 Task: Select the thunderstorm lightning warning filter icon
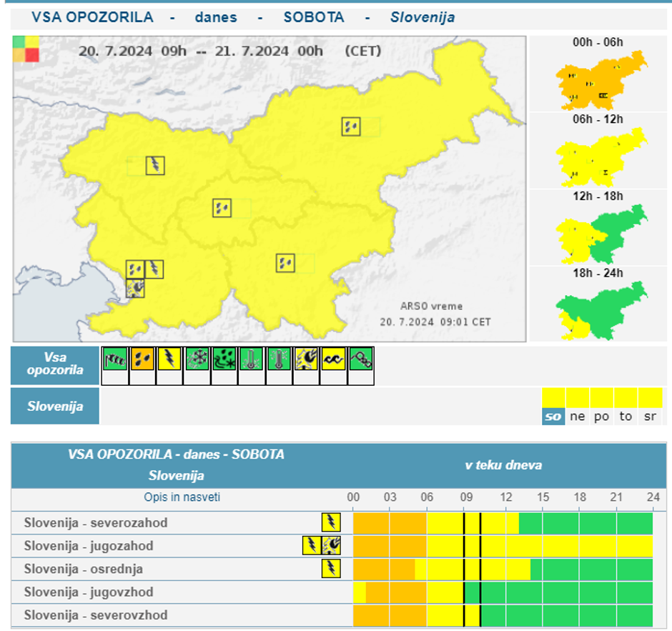(x=169, y=359)
